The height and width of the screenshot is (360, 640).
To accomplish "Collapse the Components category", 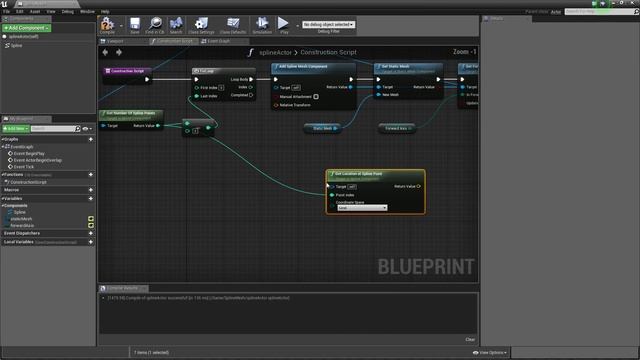I will (x=2, y=205).
